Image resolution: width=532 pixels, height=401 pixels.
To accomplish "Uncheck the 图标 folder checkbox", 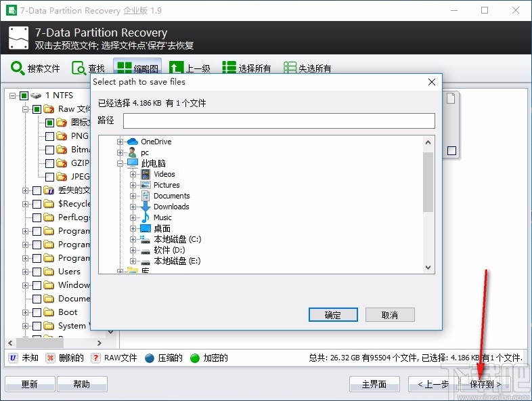I will pyautogui.click(x=49, y=123).
